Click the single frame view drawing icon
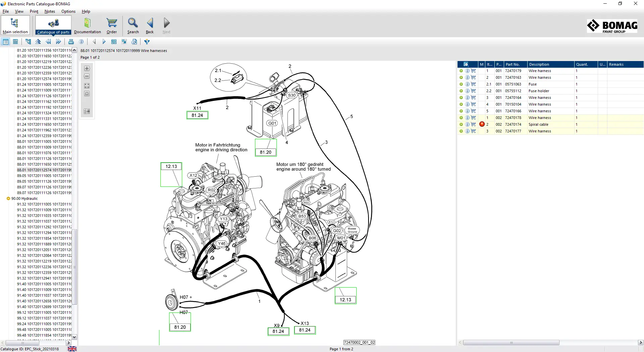 point(87,94)
